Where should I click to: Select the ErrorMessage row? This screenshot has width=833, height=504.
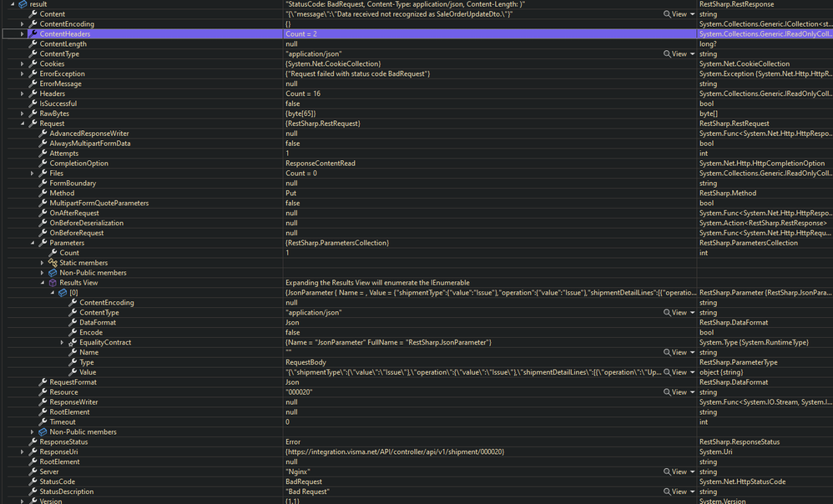[416, 84]
